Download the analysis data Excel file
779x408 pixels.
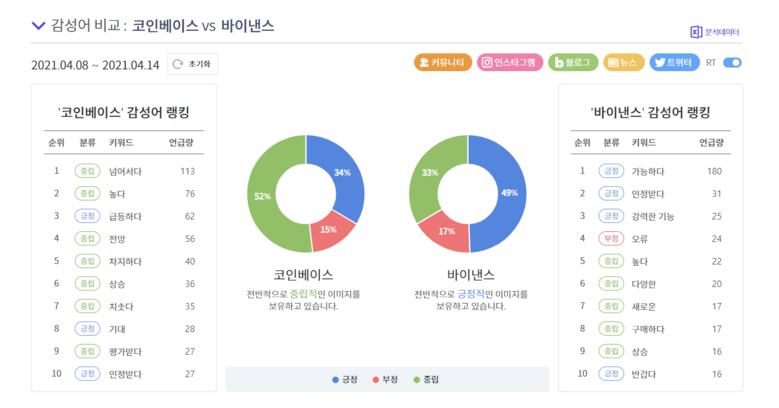click(x=715, y=32)
